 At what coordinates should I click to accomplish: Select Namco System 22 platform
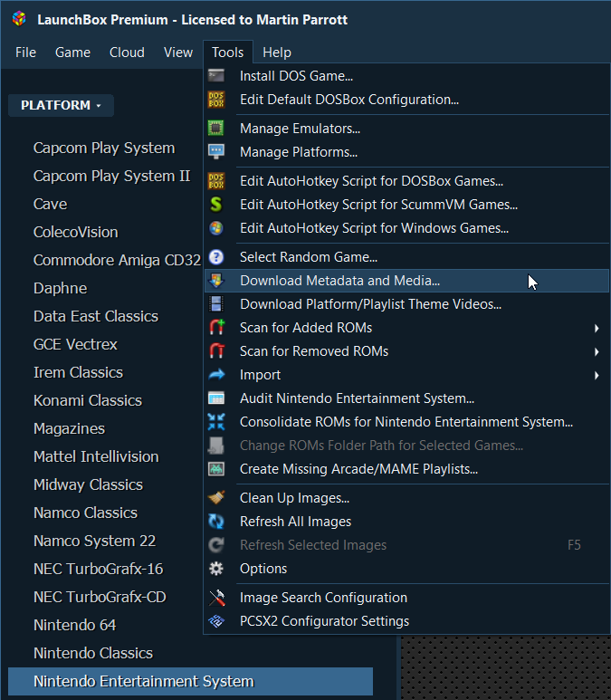pos(95,541)
